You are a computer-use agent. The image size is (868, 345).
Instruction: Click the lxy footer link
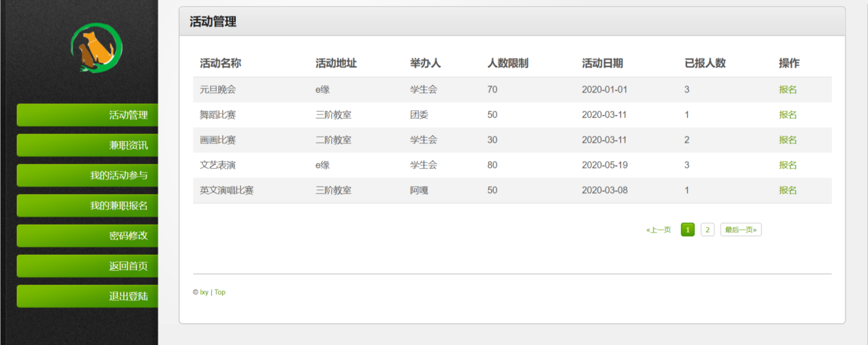204,292
